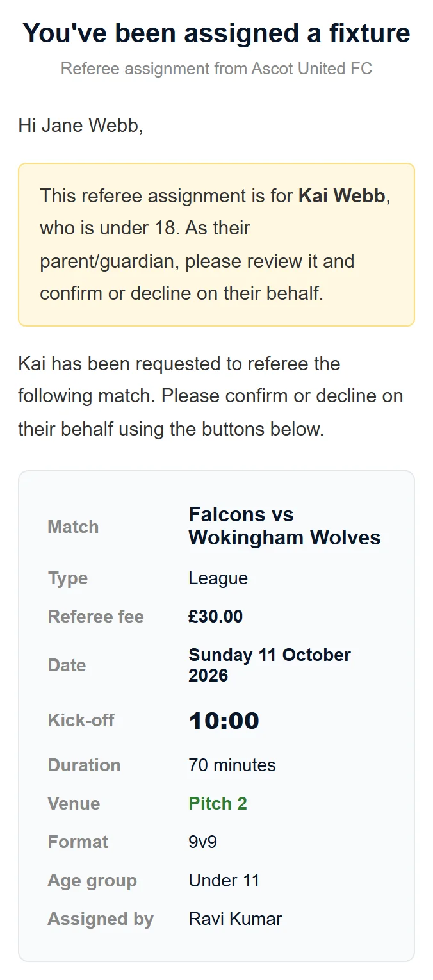Select the 'Under 11' age group value

(x=224, y=881)
